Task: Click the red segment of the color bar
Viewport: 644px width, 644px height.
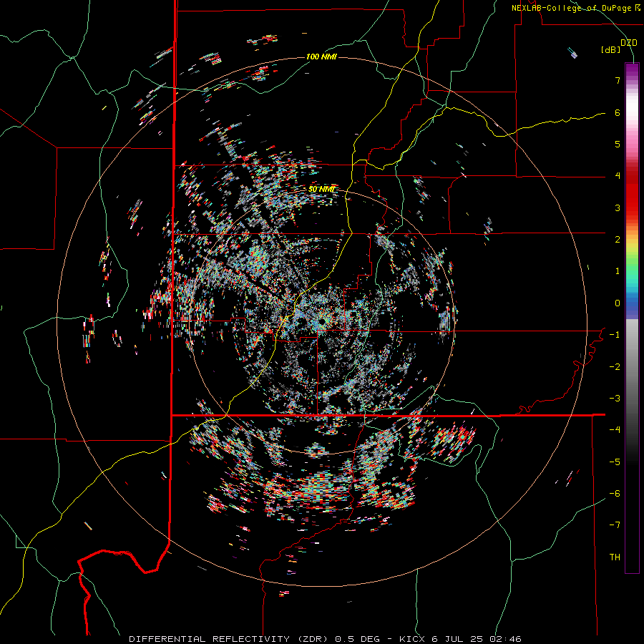Action: point(632,197)
